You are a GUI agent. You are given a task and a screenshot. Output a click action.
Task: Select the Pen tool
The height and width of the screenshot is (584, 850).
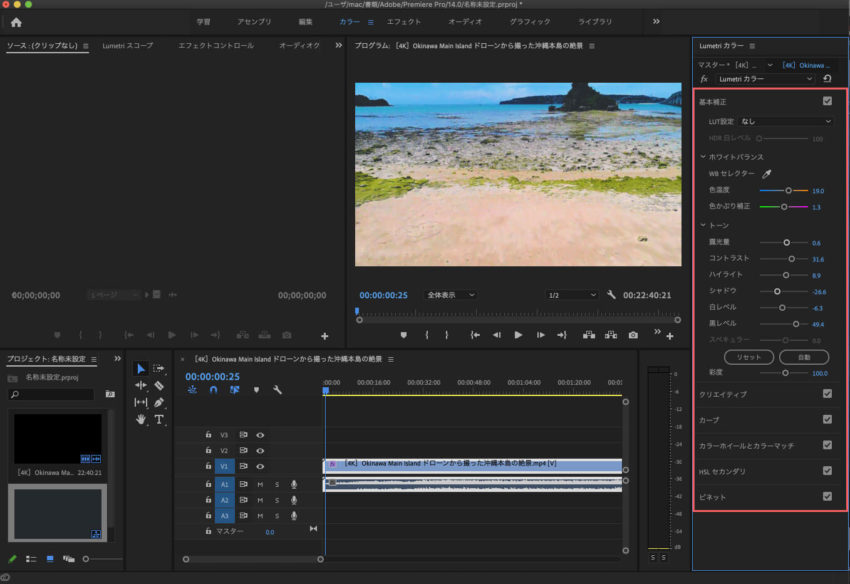click(159, 402)
